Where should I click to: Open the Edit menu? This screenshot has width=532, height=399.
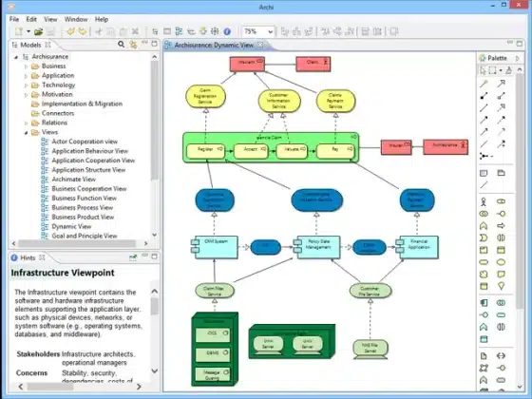(31, 19)
